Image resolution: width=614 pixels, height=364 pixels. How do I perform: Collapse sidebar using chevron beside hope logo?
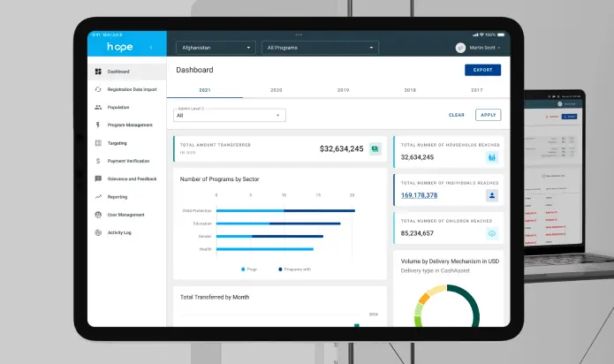tap(151, 47)
